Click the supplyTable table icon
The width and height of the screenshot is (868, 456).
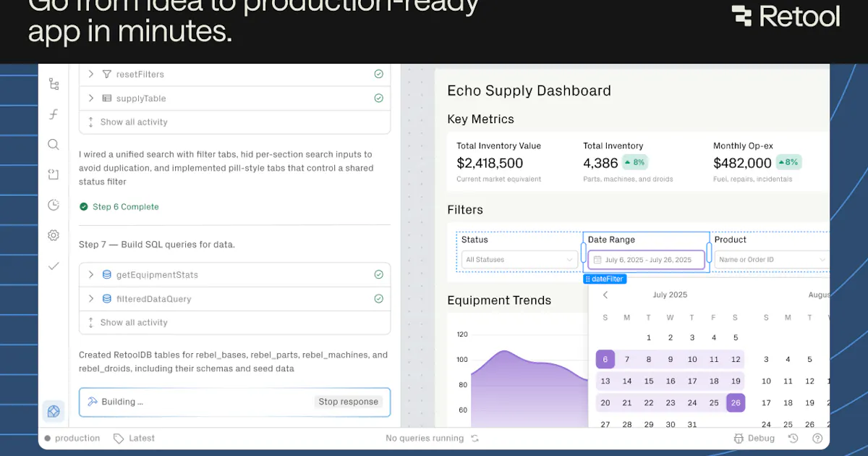coord(106,98)
